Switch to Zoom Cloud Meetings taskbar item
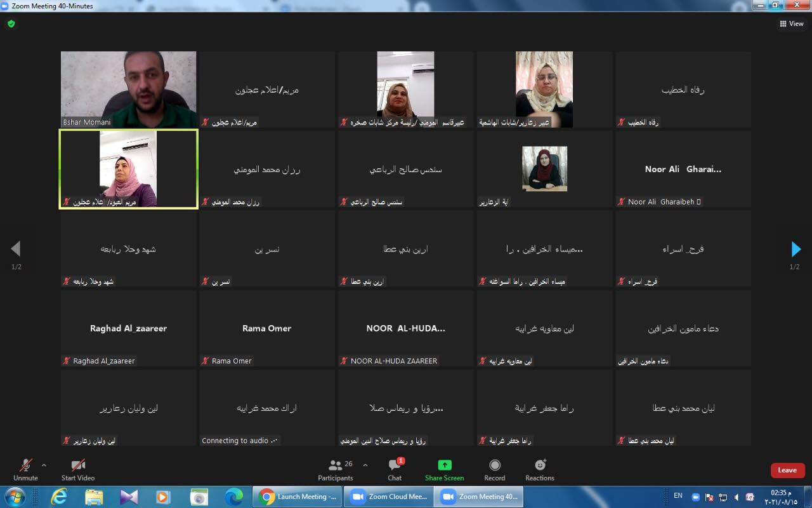Screen dimensions: 812x508 [x=389, y=497]
